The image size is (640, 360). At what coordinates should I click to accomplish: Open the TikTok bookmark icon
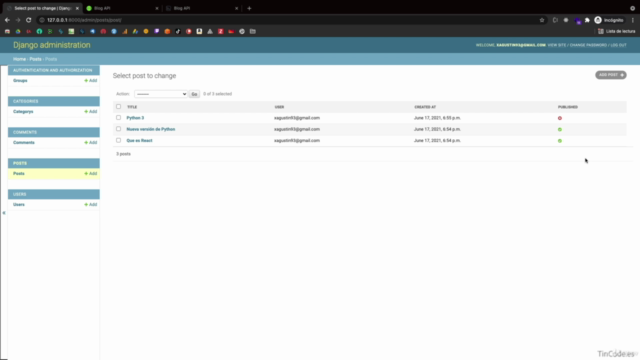tap(178, 31)
